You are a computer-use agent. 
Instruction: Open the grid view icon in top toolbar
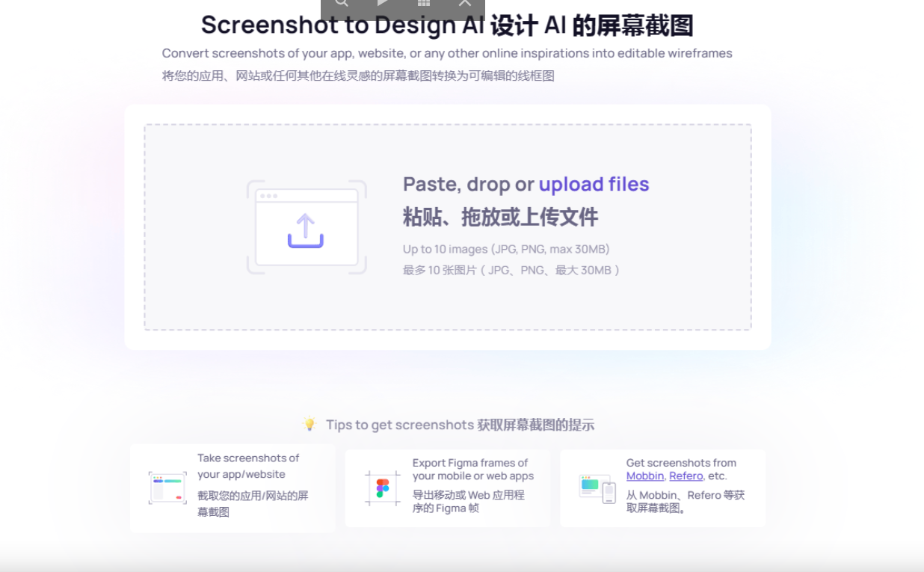[423, 4]
